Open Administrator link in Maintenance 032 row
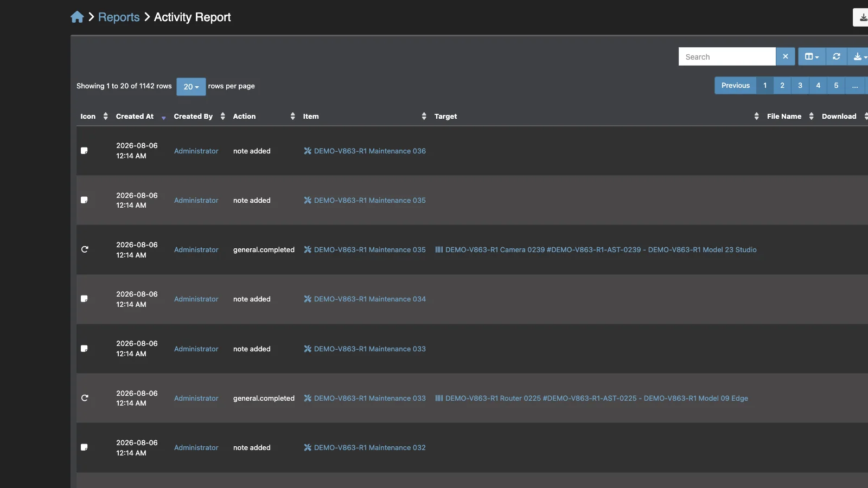This screenshot has height=488, width=868. (x=196, y=448)
